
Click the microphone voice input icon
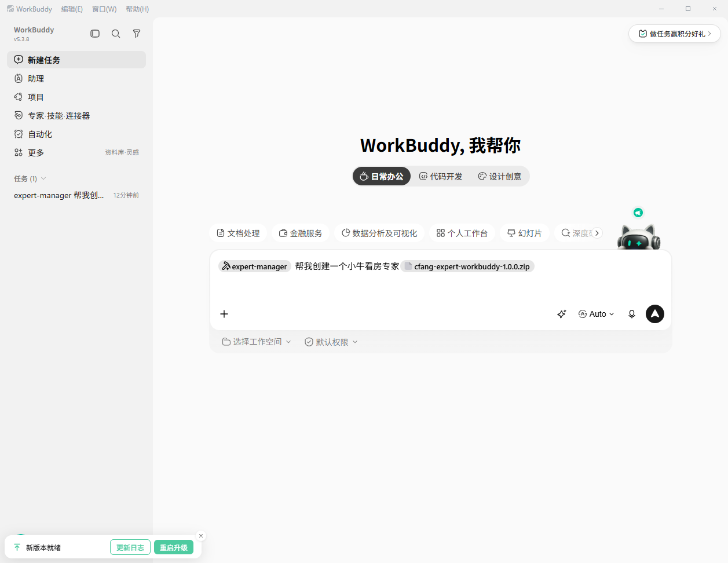click(632, 314)
